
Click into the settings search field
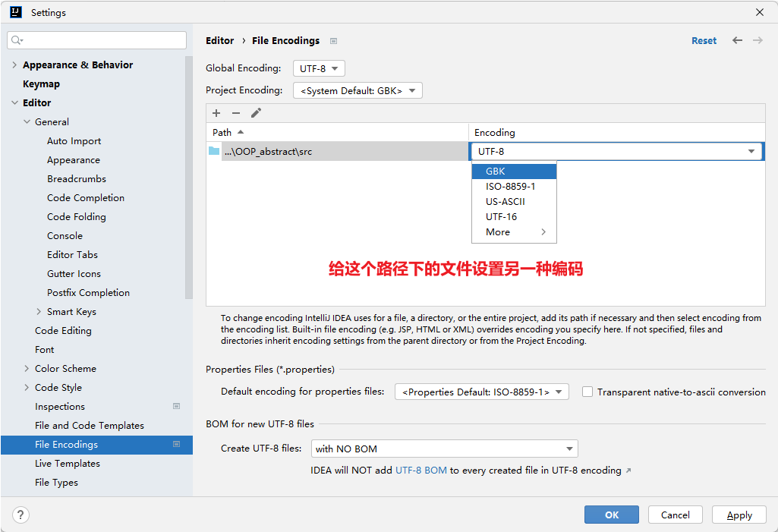click(x=96, y=40)
